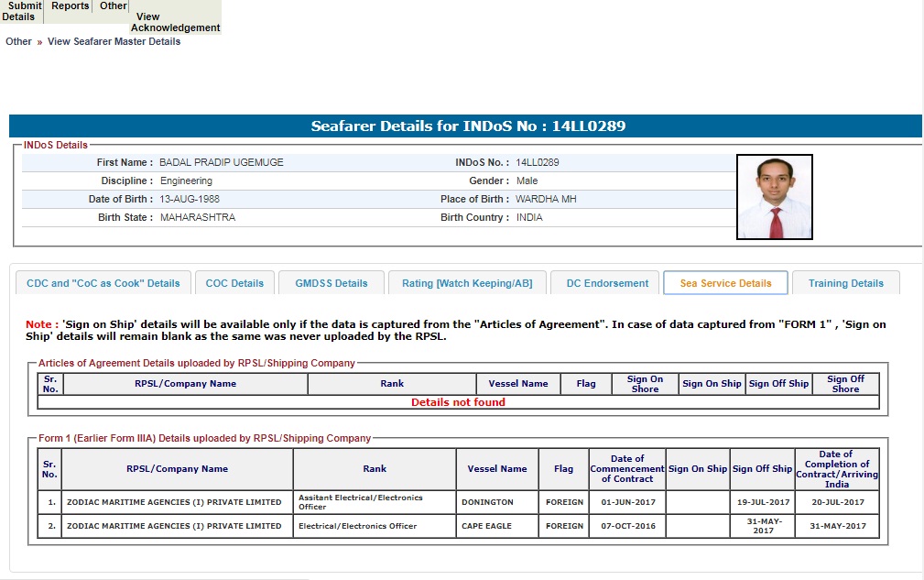Open the Training Details tab
The height and width of the screenshot is (580, 924).
click(845, 283)
